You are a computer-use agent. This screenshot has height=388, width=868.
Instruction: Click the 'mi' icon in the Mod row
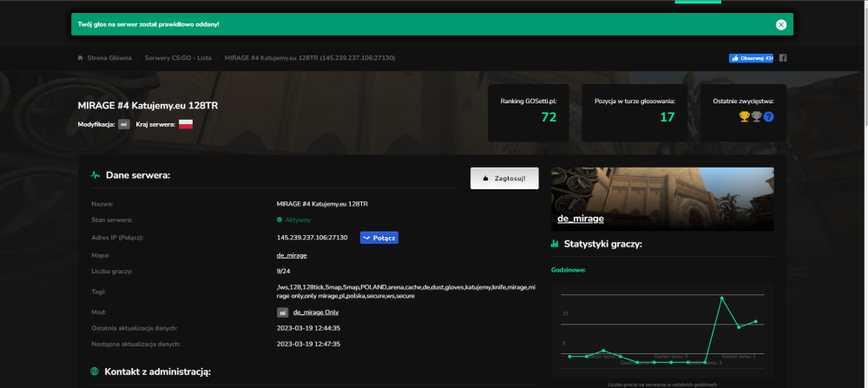tap(283, 312)
